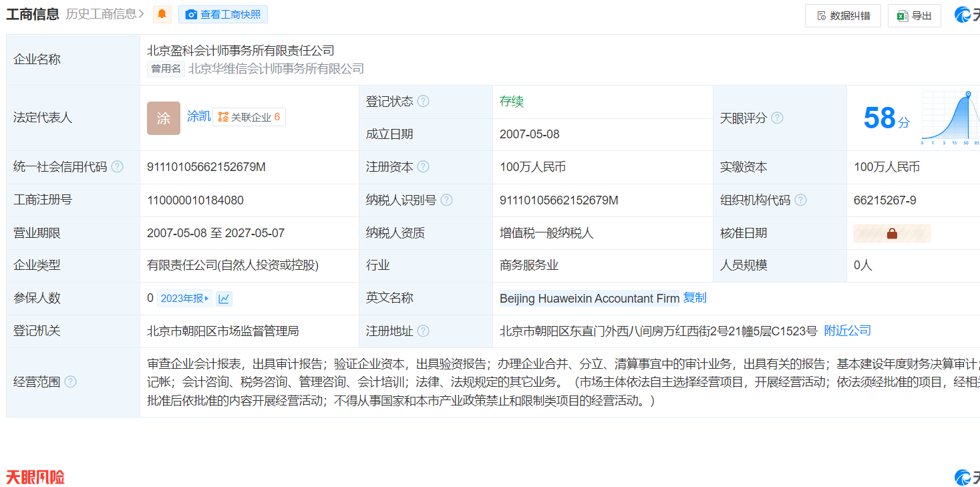The width and height of the screenshot is (980, 487).
Task: Expand the 2023年报 dropdown
Action: [185, 299]
